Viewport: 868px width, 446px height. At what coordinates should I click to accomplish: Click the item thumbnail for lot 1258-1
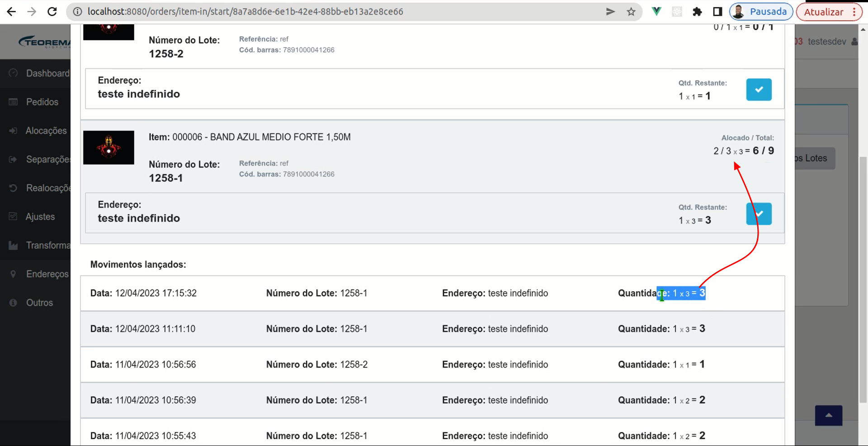click(108, 147)
